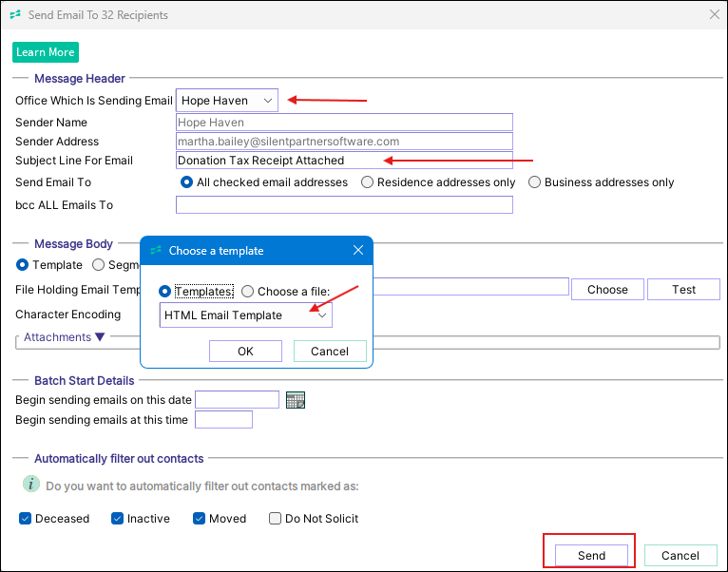Image resolution: width=728 pixels, height=572 pixels.
Task: Choose the 'Choose a file' radio button
Action: (x=248, y=292)
